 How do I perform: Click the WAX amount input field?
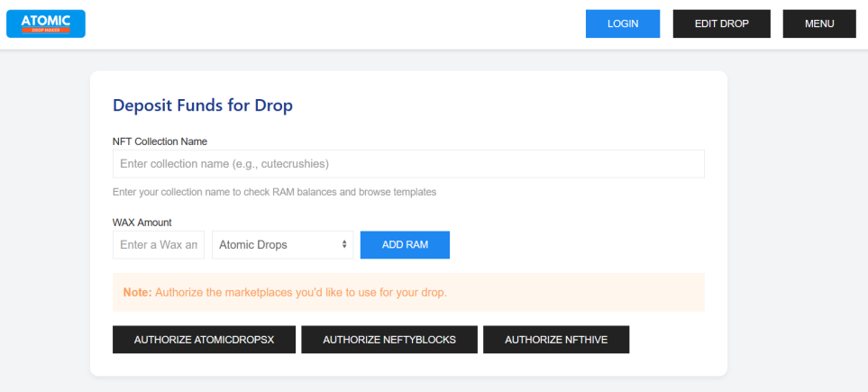pos(159,245)
